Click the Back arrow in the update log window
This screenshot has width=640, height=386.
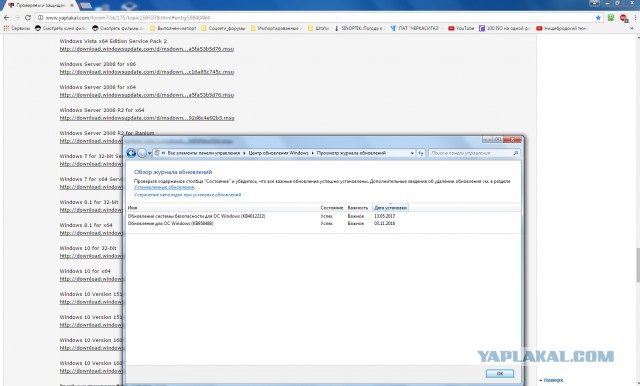[131, 153]
